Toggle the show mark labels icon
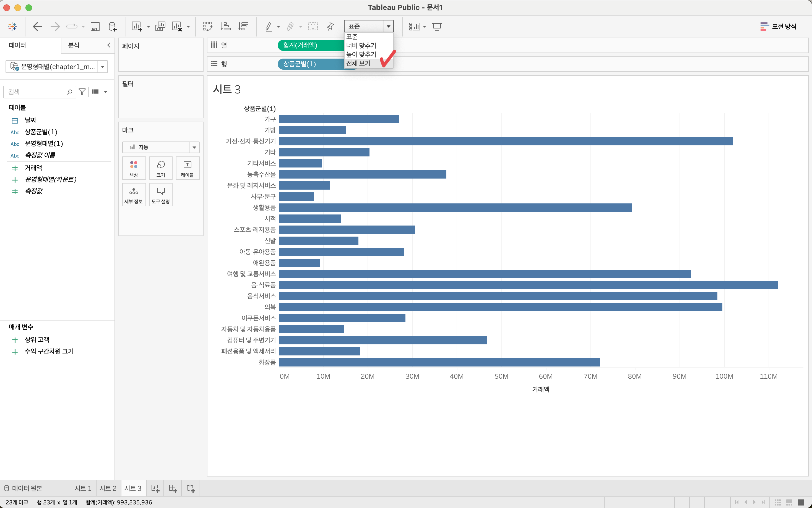Screen dimensions: 812x508 (313, 26)
